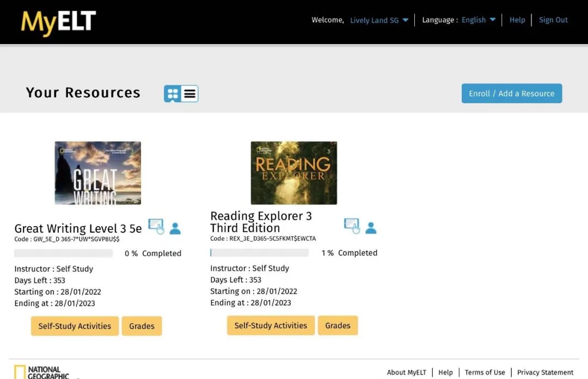The image size is (588, 379).
Task: Click the Great Writing Level 3 5e title
Action: (x=78, y=228)
